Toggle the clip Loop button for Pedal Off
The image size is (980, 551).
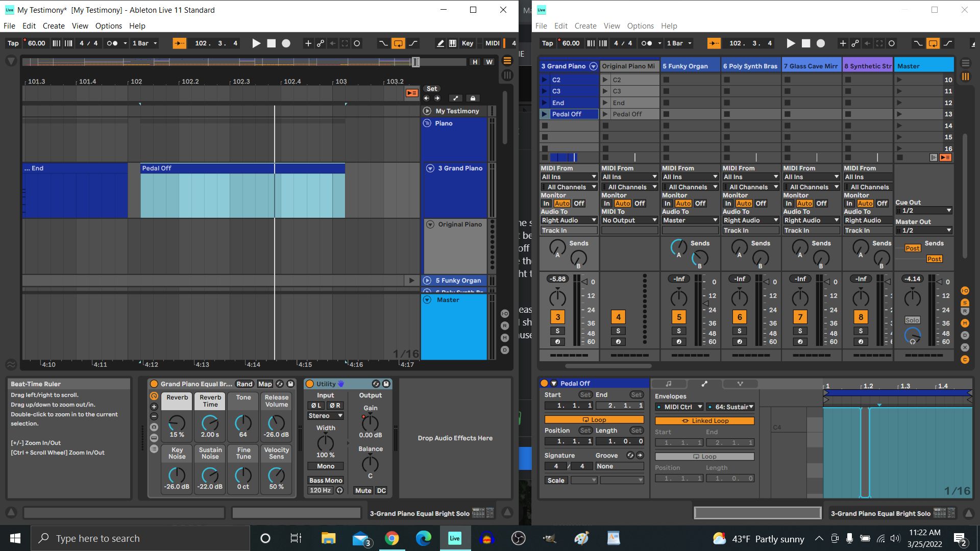(x=594, y=420)
